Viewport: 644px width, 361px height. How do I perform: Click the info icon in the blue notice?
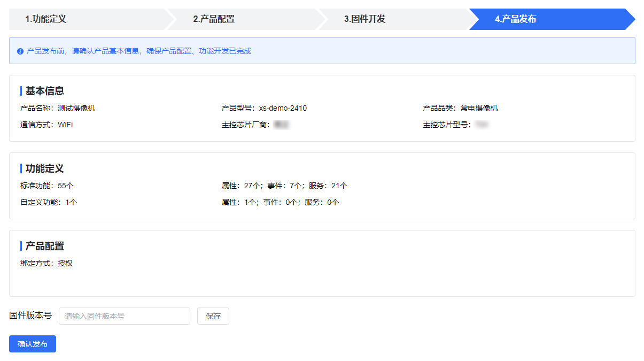[x=20, y=51]
